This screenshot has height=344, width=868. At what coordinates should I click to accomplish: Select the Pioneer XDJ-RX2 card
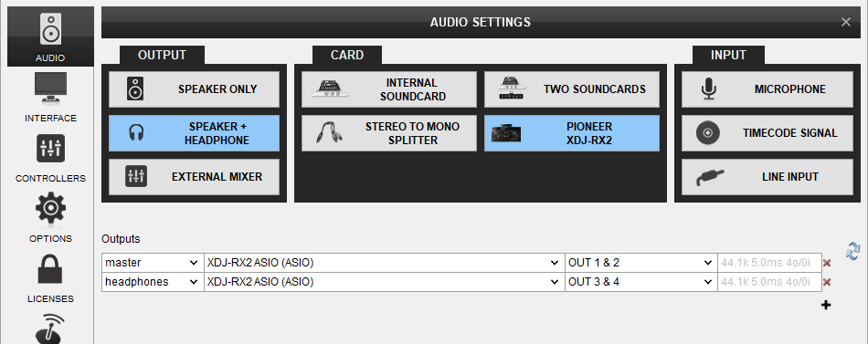572,133
